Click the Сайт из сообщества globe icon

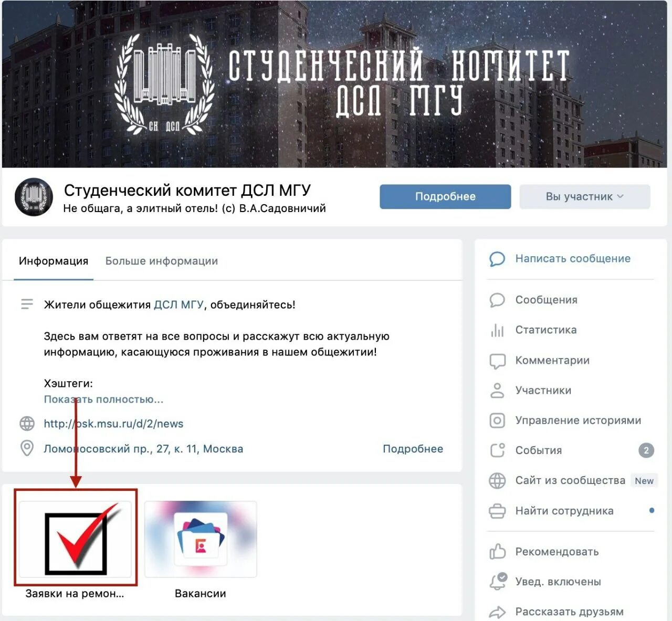(497, 480)
